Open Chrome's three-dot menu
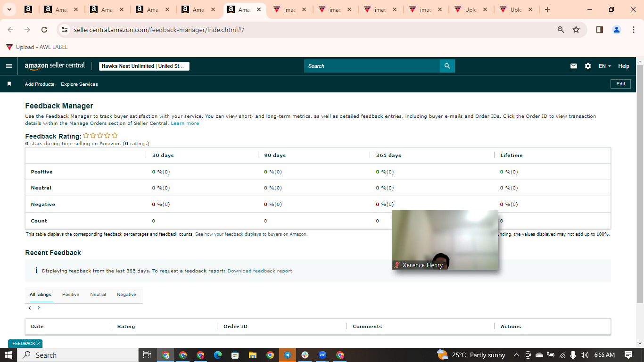The image size is (644, 362). tap(633, 30)
